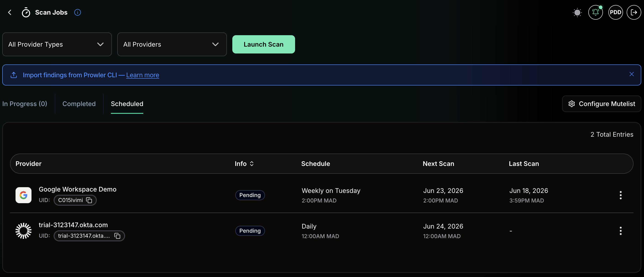Click the Google Workspace provider logo

pos(24,195)
